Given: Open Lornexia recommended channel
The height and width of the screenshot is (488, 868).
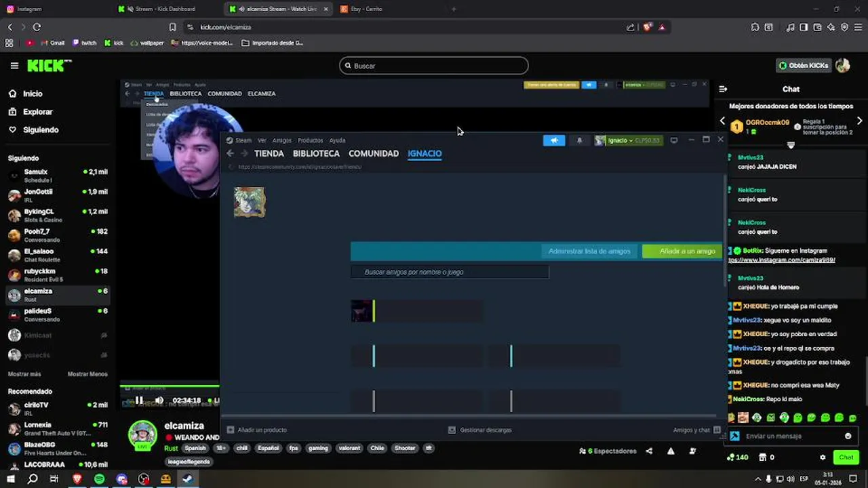Looking at the screenshot, I should tap(58, 428).
